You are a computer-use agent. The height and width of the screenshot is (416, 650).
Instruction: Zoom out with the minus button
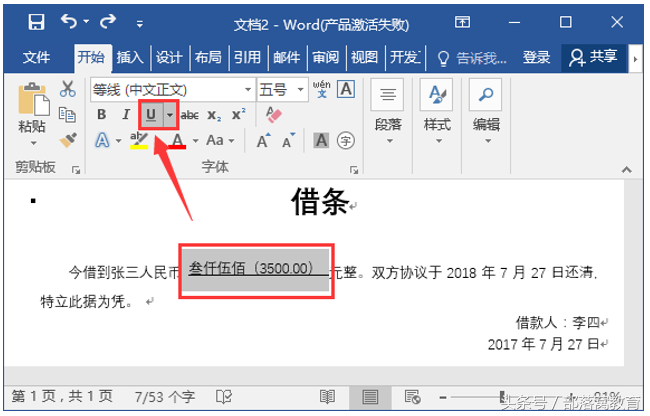(x=443, y=398)
